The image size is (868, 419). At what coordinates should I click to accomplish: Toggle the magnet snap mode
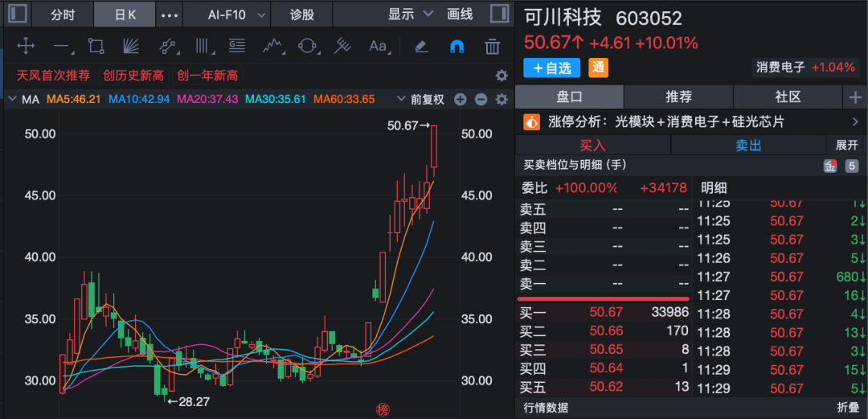pos(457,46)
